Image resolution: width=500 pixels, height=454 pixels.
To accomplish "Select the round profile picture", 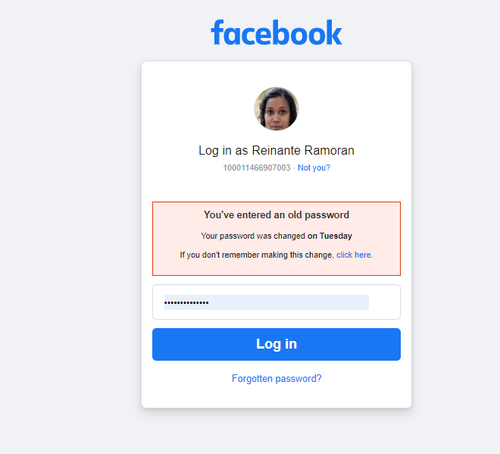I will click(276, 109).
